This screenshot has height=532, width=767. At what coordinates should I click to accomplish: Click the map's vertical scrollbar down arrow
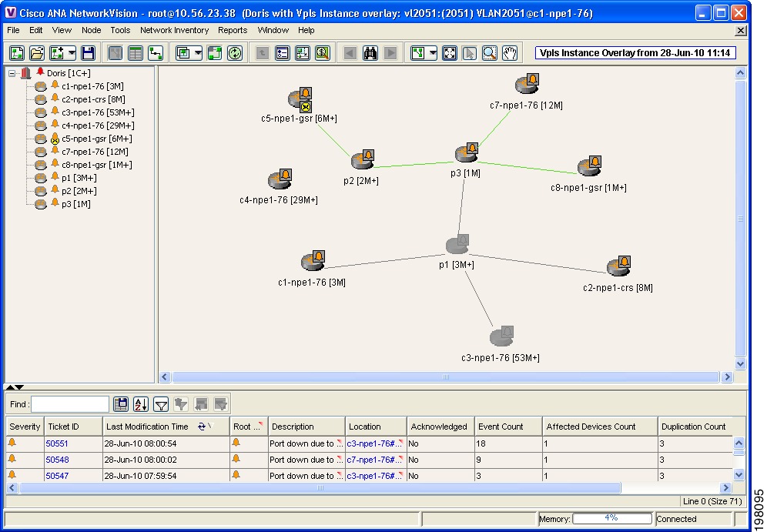(x=740, y=364)
